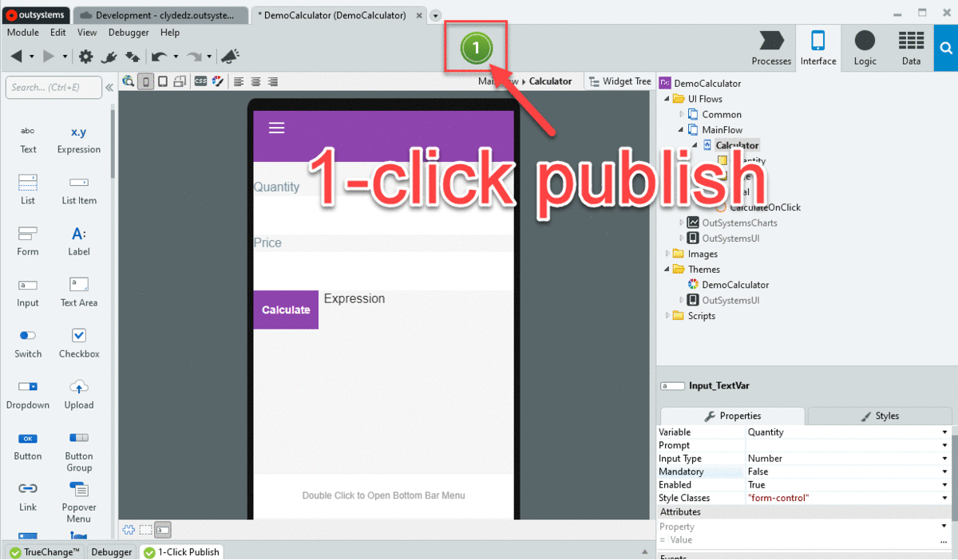The image size is (958, 560).
Task: Open the forward navigation history dropdown
Action: click(x=64, y=57)
